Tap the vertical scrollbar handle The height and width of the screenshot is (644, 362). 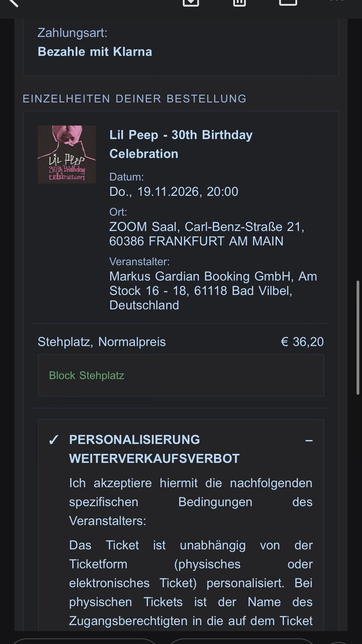click(x=358, y=337)
